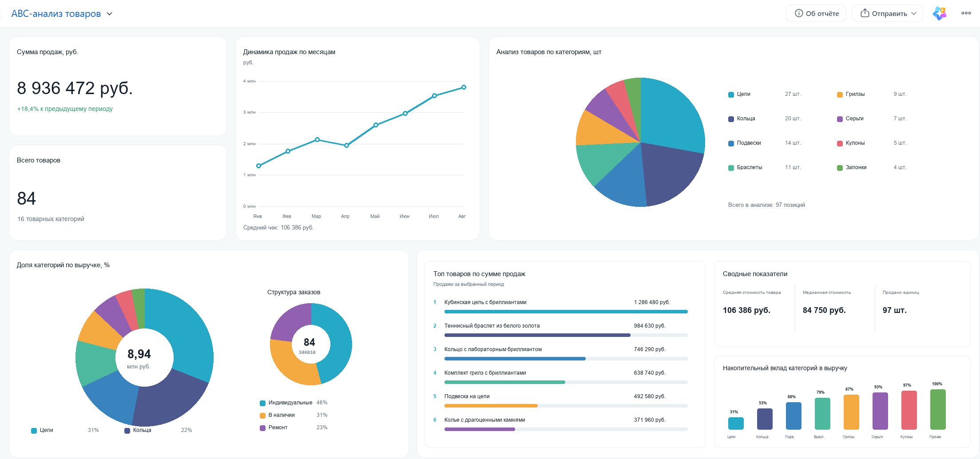This screenshot has height=459, width=980.
Task: Click the Индивидуальные legend swatch
Action: point(262,403)
